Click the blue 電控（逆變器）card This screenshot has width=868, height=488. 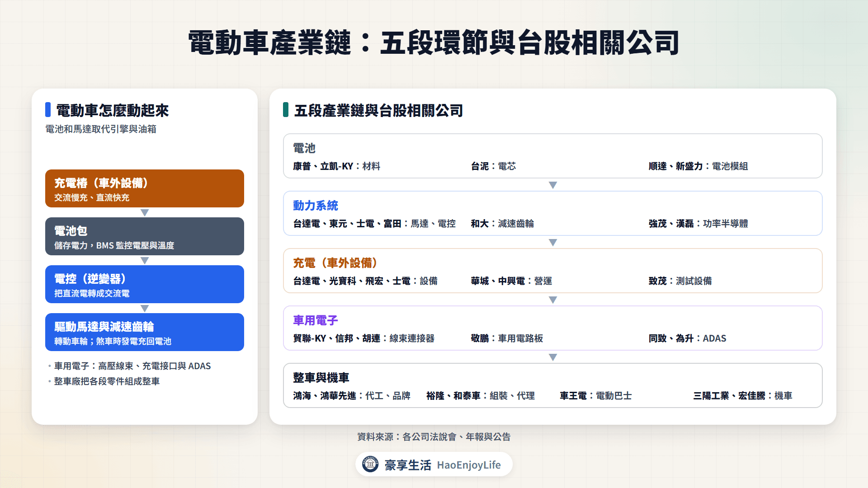tap(145, 284)
